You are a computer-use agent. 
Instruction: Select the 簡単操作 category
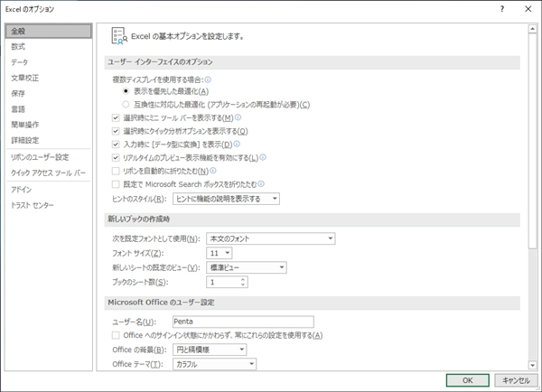coord(49,125)
